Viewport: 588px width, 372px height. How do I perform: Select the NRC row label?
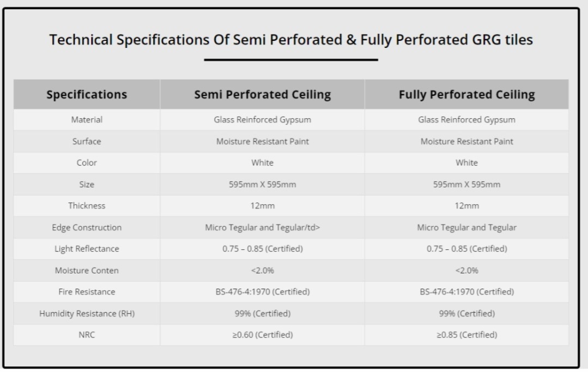coord(87,335)
